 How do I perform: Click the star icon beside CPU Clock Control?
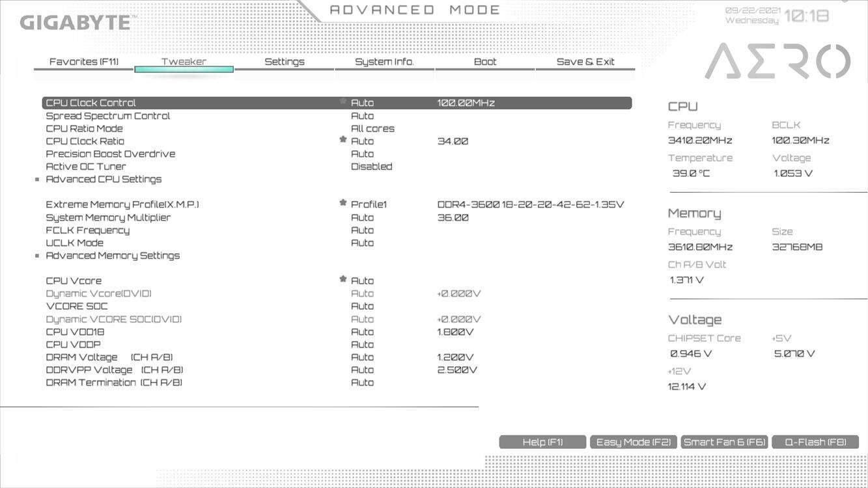click(343, 102)
